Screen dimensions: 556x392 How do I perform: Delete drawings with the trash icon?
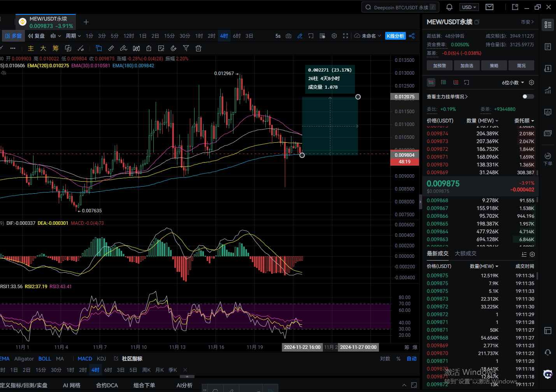(198, 48)
